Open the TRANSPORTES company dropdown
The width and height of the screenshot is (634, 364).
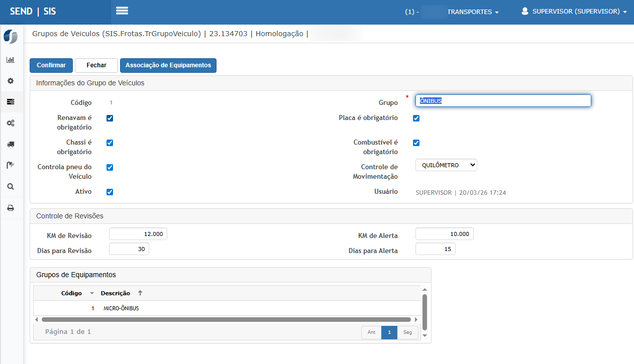point(472,12)
